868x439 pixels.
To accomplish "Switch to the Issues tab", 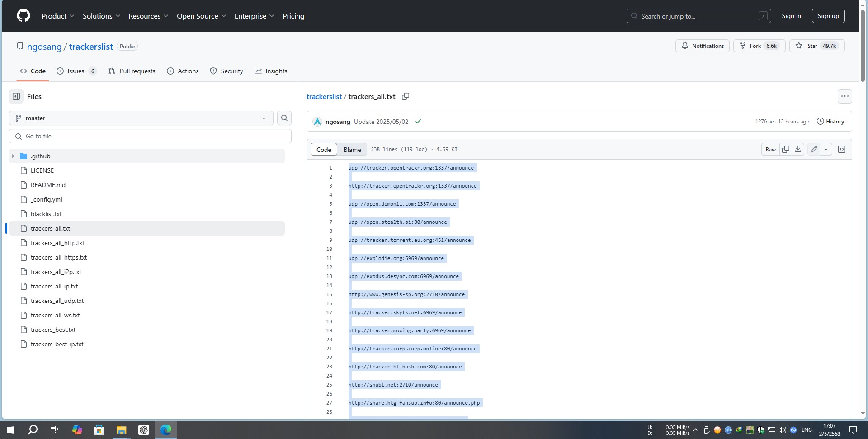I will 76,71.
